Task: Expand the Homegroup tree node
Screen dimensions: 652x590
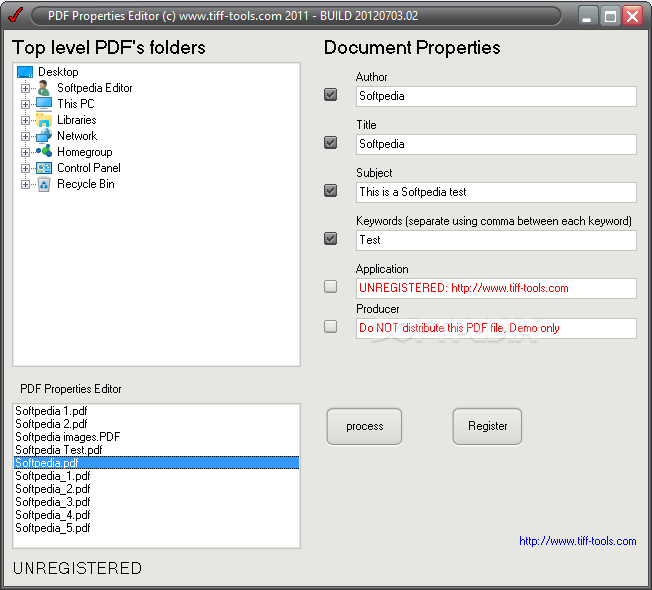Action: [25, 153]
